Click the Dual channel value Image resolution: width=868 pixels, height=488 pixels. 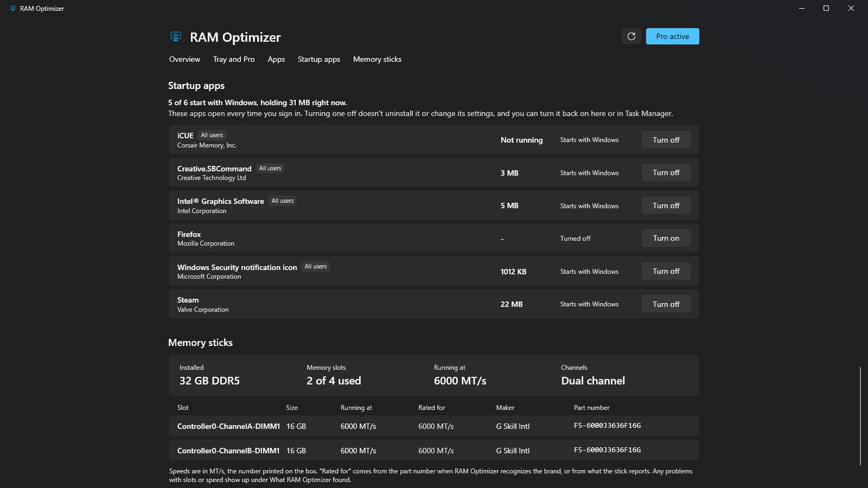[593, 381]
